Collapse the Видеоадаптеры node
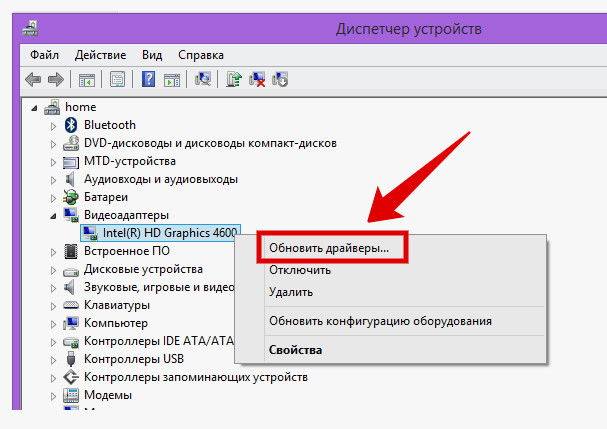607x429 pixels. point(54,215)
